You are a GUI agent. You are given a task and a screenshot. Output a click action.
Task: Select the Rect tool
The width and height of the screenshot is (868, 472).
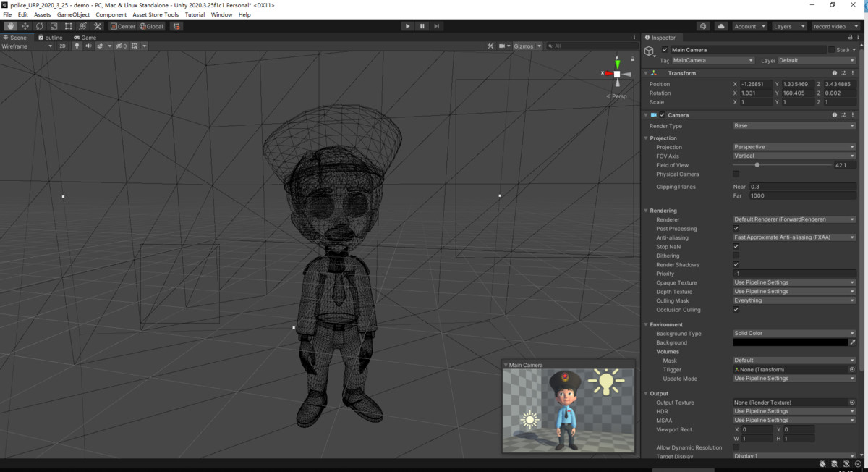click(68, 26)
